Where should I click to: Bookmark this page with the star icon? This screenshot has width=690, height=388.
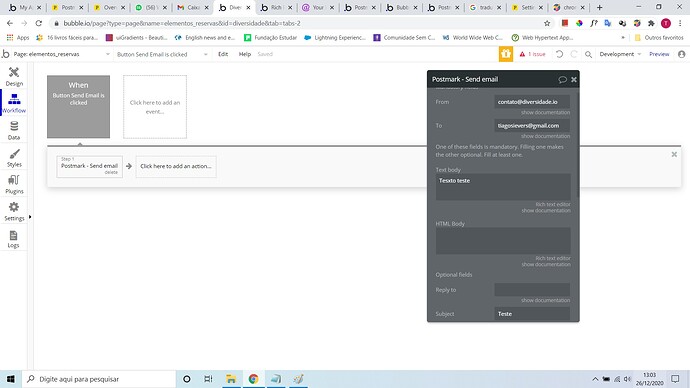(547, 23)
